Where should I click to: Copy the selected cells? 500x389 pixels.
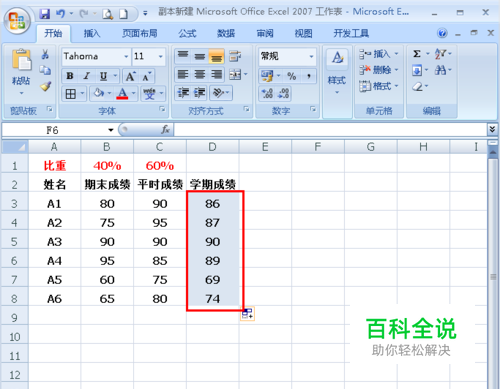[x=45, y=70]
